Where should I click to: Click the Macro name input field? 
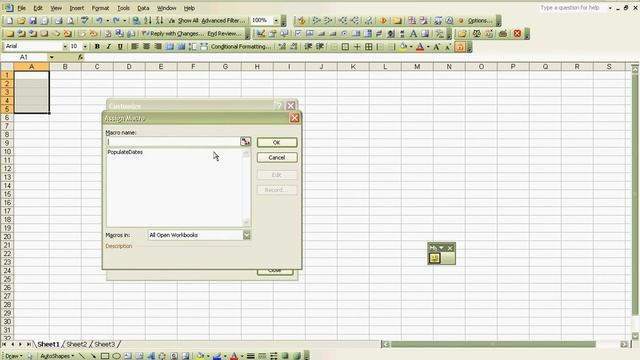click(173, 142)
